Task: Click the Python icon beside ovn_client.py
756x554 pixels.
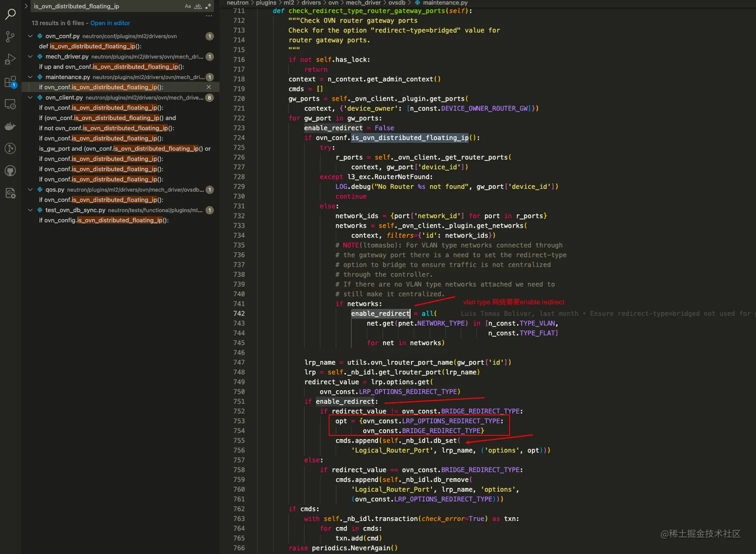Action: coord(39,98)
